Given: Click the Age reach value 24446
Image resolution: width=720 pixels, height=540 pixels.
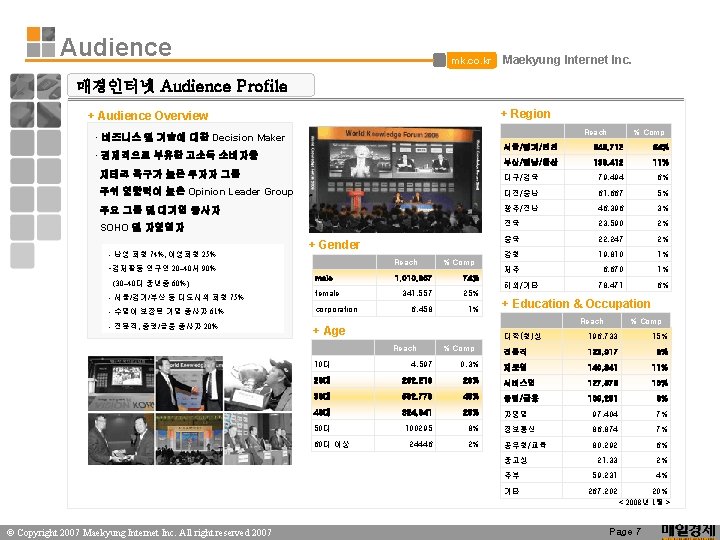Looking at the screenshot, I should click(x=421, y=444).
